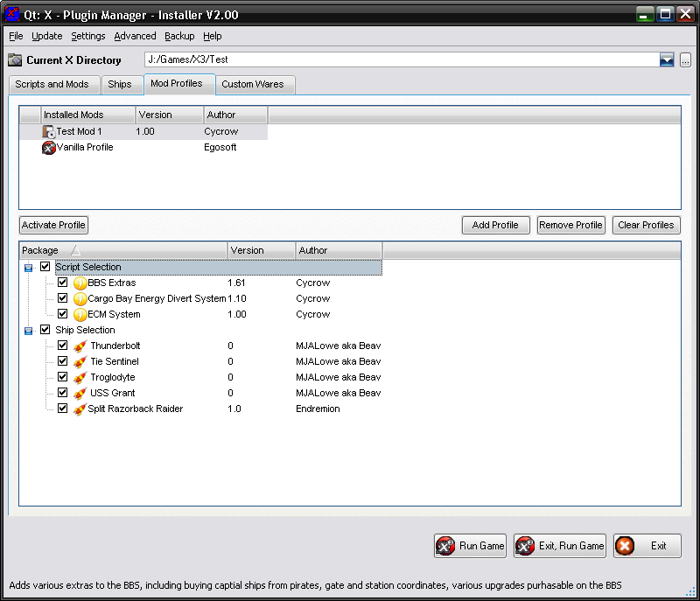This screenshot has height=601, width=700.
Task: Click the Run Game button
Action: tap(470, 546)
